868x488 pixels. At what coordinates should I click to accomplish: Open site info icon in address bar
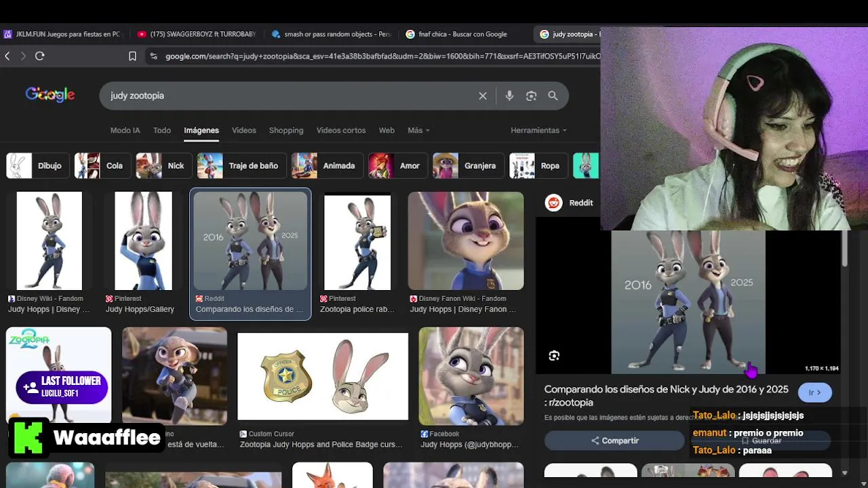point(154,56)
